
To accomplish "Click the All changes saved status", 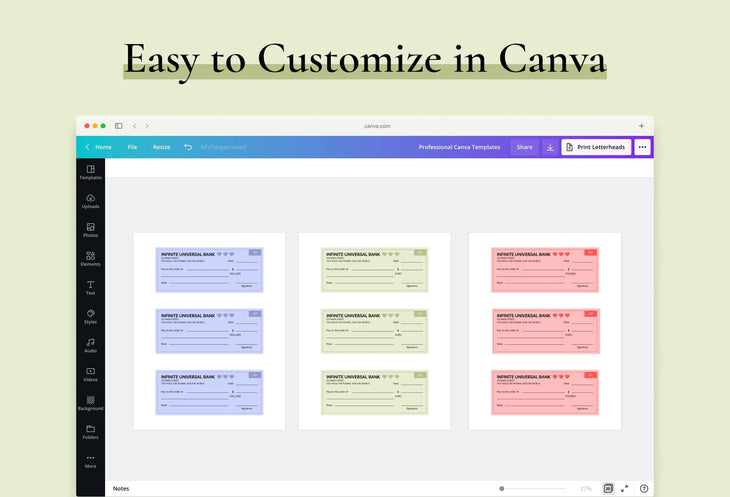I will click(x=223, y=147).
